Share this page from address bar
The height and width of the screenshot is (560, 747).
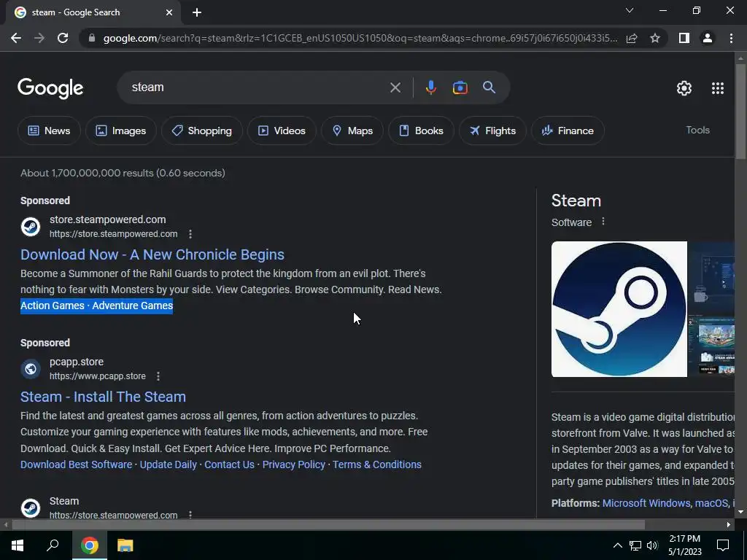coord(632,38)
